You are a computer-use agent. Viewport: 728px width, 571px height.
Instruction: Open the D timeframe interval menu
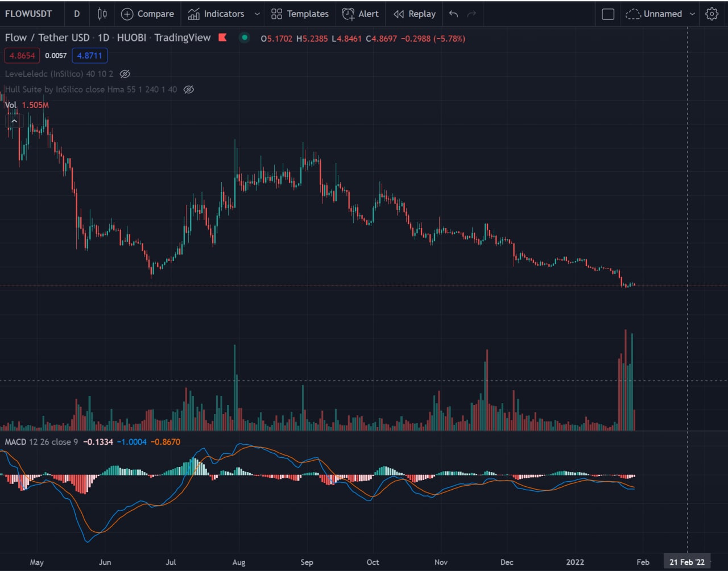[77, 14]
